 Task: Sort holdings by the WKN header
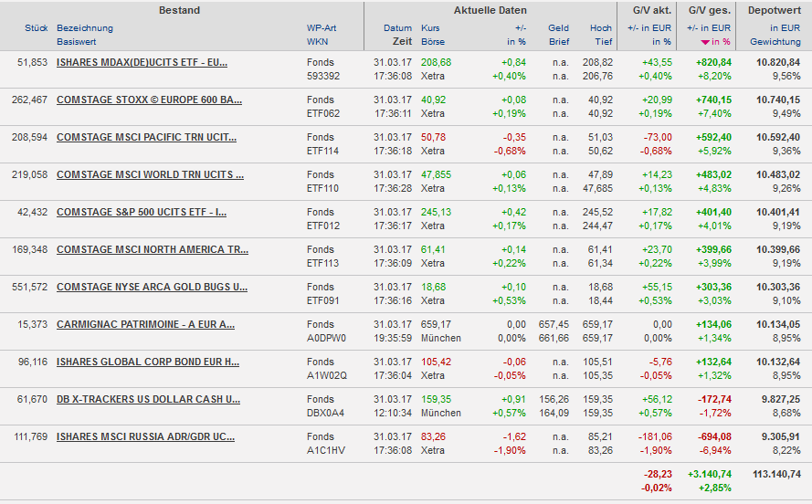tap(317, 42)
